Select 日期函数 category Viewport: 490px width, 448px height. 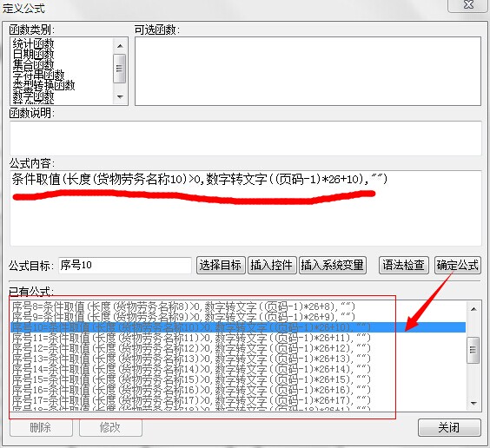(33, 54)
